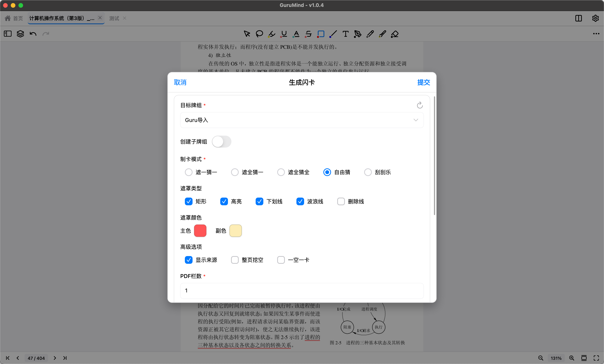Select the lasso selection tool

(259, 34)
